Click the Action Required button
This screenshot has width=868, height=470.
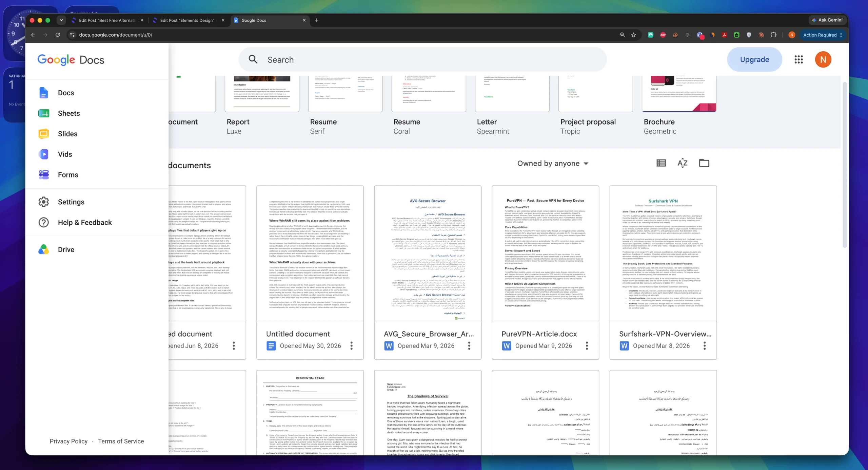point(822,35)
